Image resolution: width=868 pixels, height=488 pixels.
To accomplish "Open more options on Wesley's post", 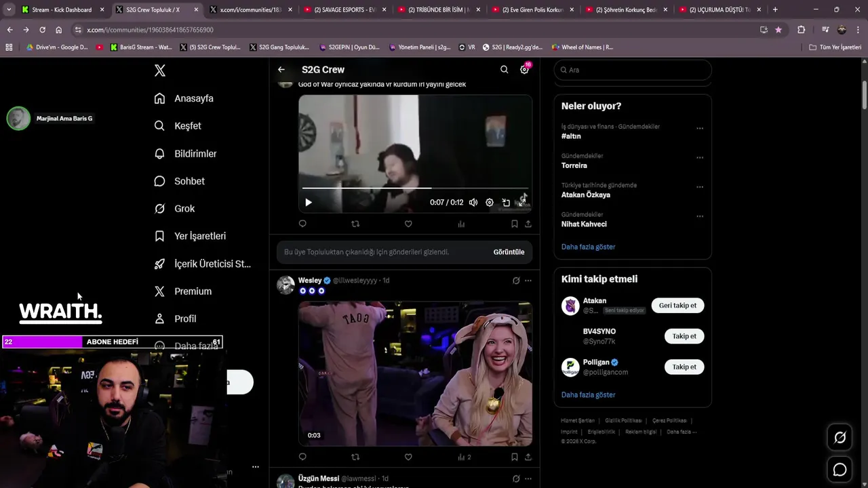I will pyautogui.click(x=528, y=281).
